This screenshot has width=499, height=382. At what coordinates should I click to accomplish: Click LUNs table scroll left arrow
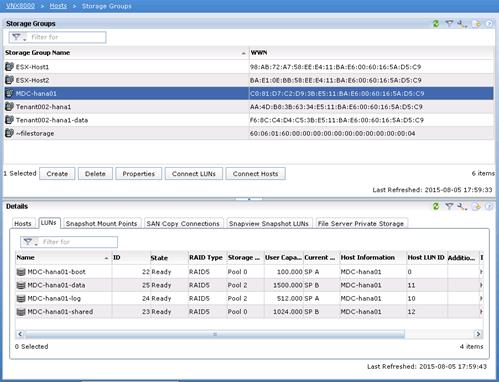[20, 334]
